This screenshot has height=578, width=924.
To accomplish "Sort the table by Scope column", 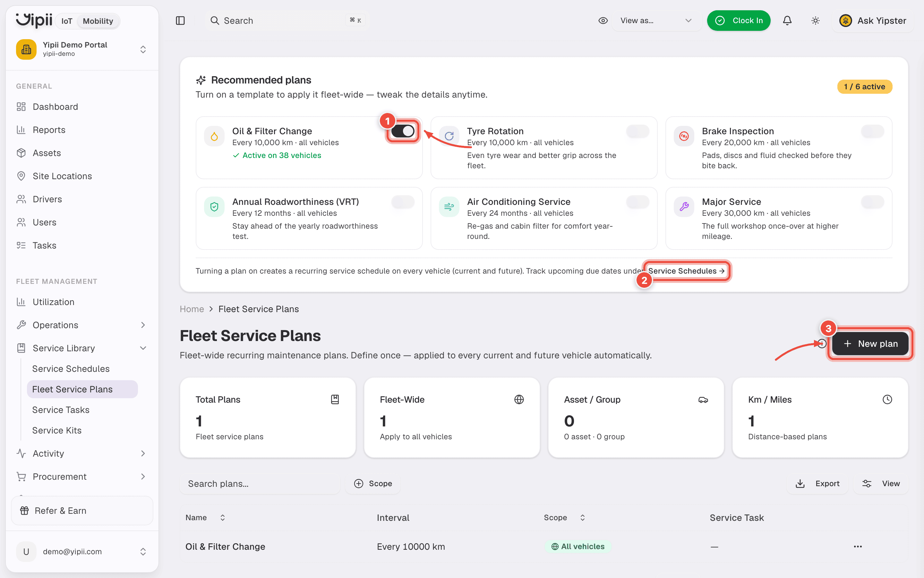I will [565, 518].
